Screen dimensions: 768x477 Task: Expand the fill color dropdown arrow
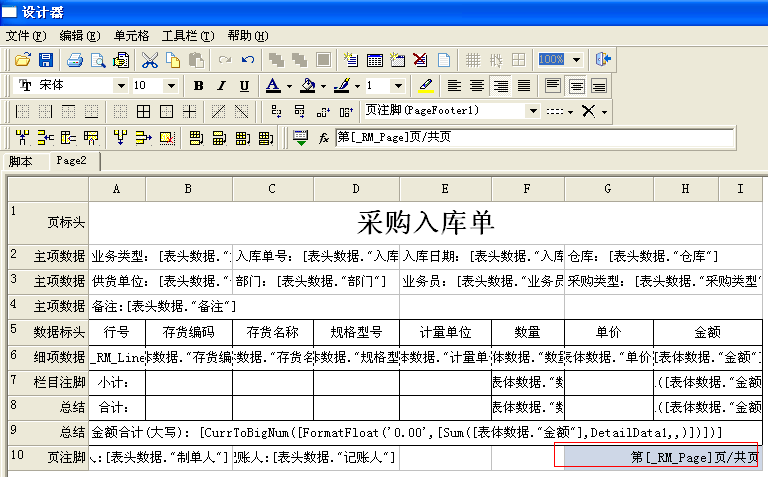[x=323, y=86]
